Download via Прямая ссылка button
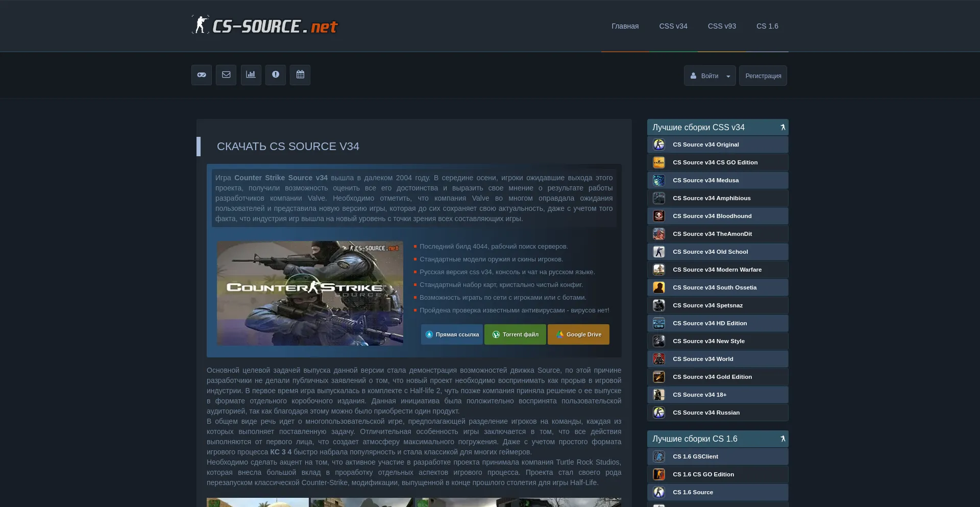 point(452,334)
